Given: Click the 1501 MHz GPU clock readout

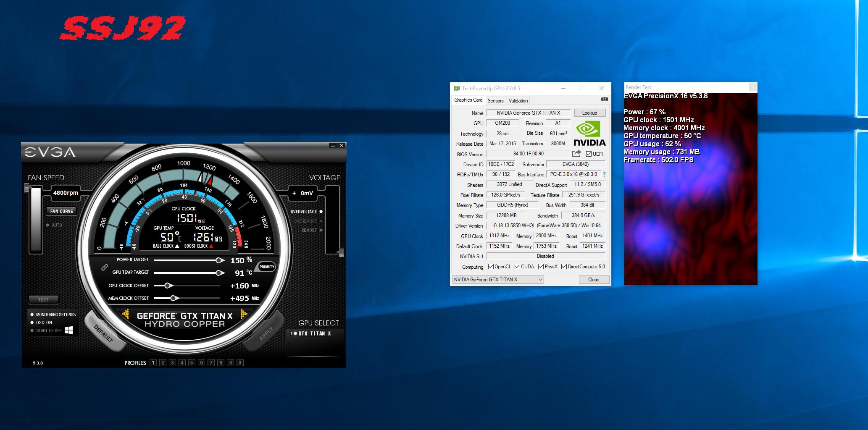Looking at the screenshot, I should [x=190, y=218].
